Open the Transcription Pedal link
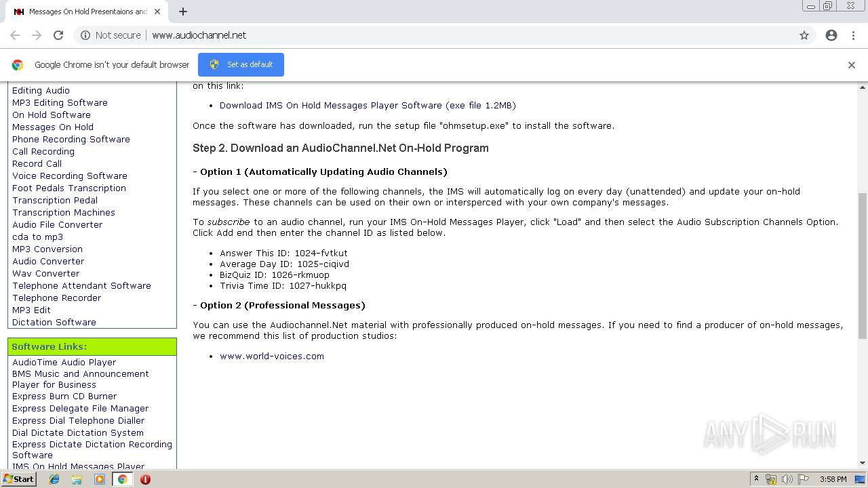 55,200
